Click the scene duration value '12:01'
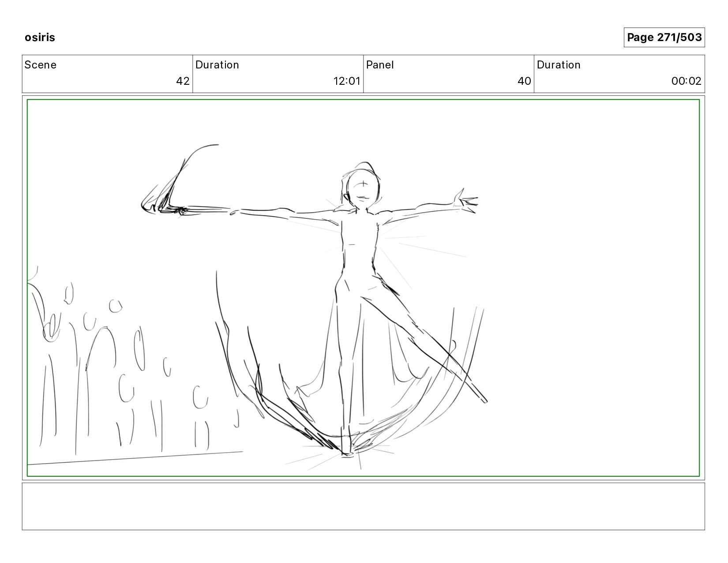Viewport: 728px width, 563px height. click(347, 81)
